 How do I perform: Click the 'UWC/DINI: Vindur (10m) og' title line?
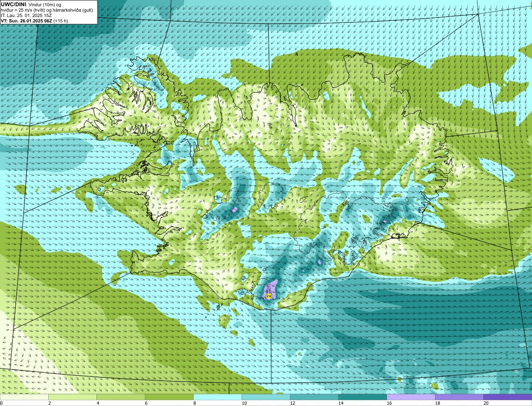click(31, 5)
